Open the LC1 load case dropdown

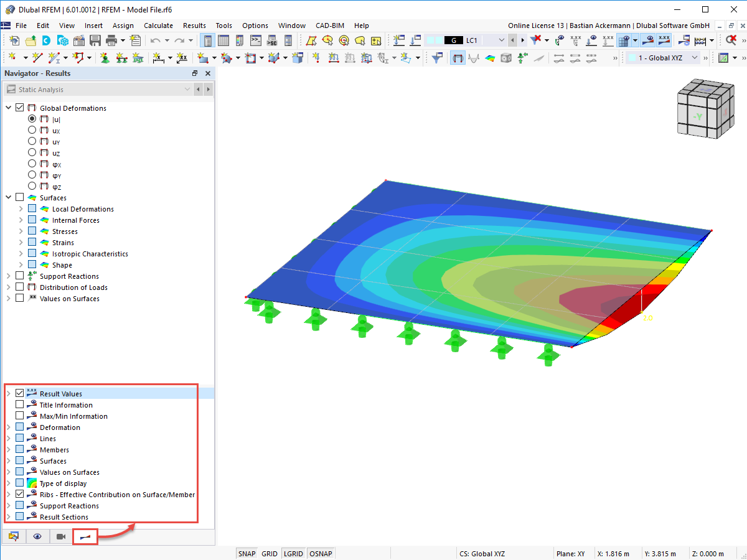(x=502, y=40)
